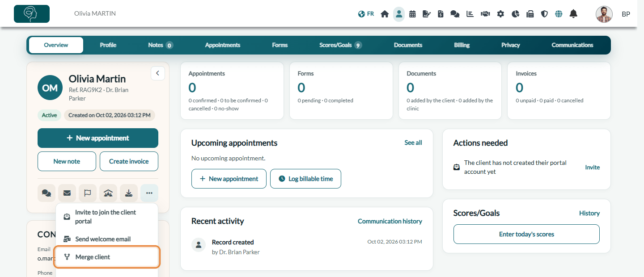This screenshot has height=277, width=644.
Task: Download client record via download button
Action: (x=129, y=193)
